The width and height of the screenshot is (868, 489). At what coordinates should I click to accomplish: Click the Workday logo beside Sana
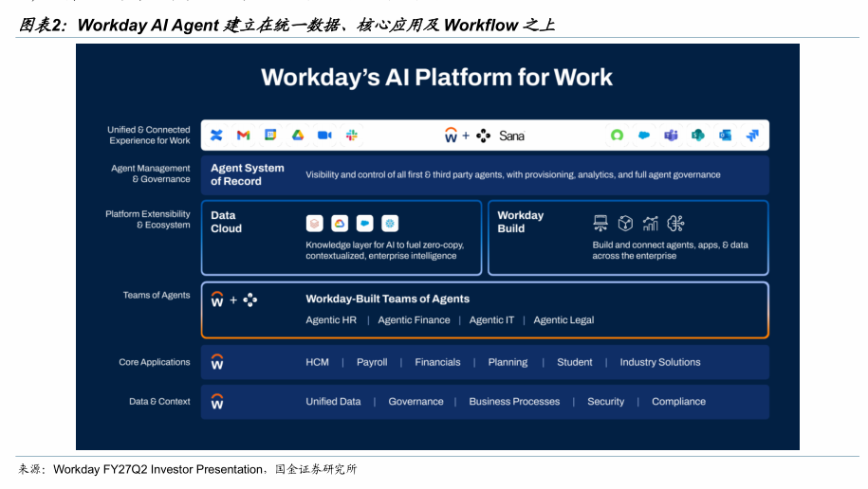click(x=452, y=135)
